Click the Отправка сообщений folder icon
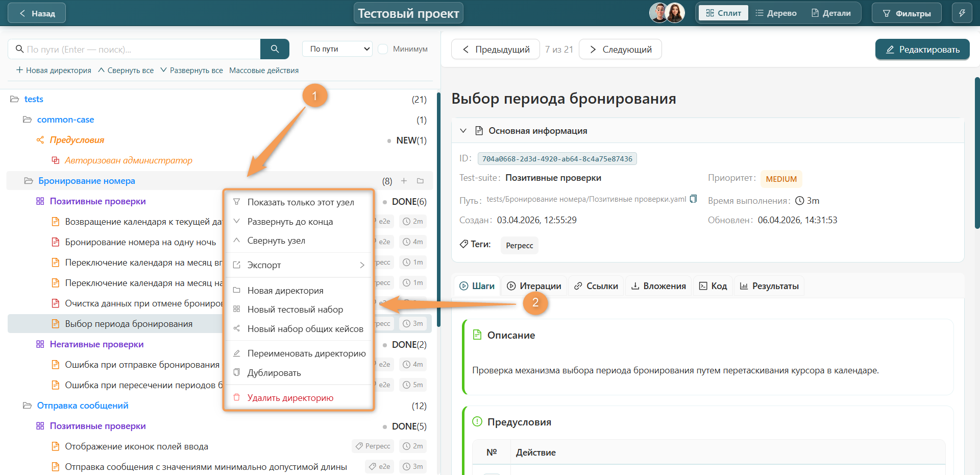Screen dimensions: 980x475 [28, 406]
